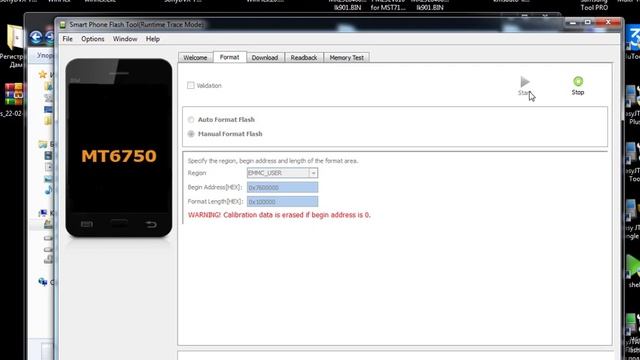
Task: Select Computer icon in Explorer sidebar
Action: pos(43,213)
